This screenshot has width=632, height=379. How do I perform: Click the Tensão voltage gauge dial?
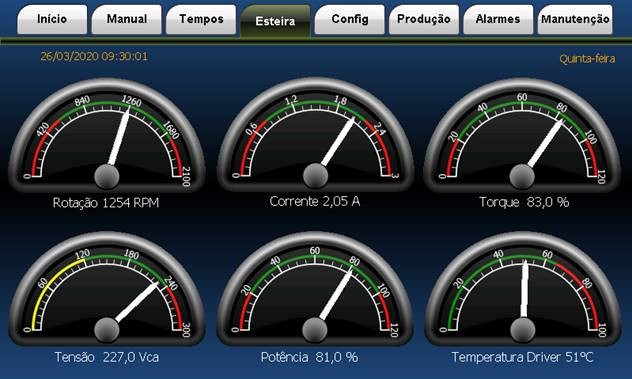point(107,289)
